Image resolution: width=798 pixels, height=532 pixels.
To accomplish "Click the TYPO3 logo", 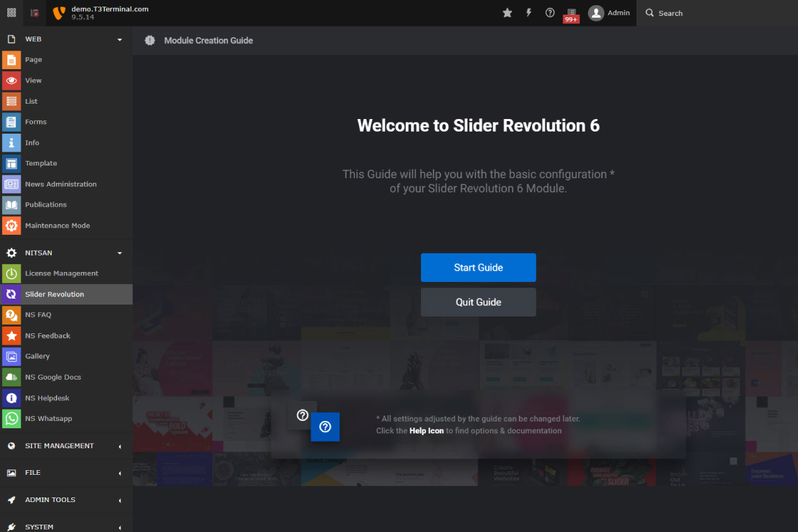I will pos(59,13).
